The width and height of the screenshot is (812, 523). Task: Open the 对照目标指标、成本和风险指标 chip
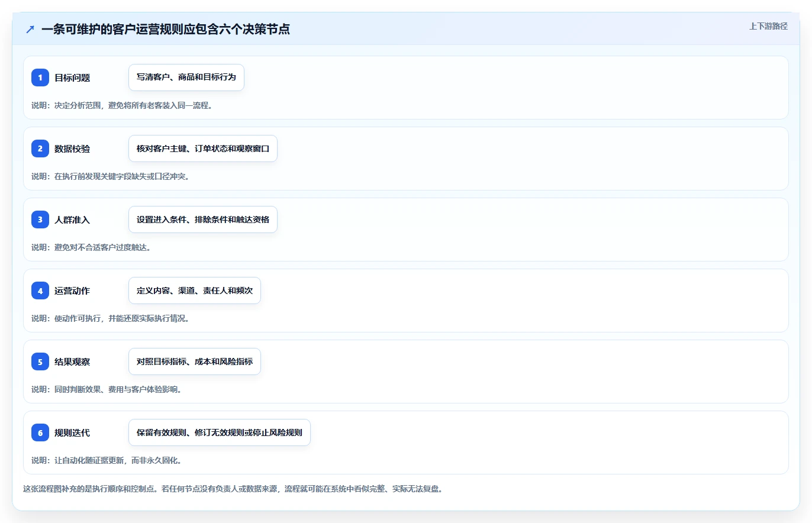[195, 361]
